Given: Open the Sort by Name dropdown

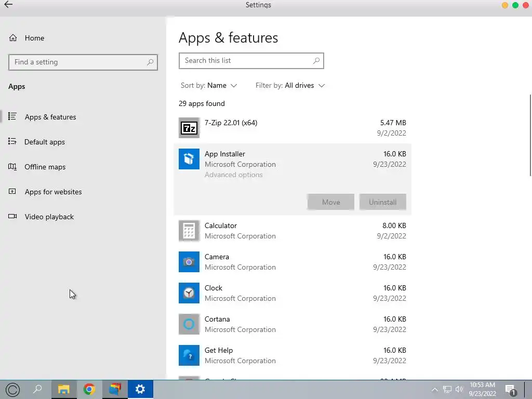Looking at the screenshot, I should click(x=209, y=86).
